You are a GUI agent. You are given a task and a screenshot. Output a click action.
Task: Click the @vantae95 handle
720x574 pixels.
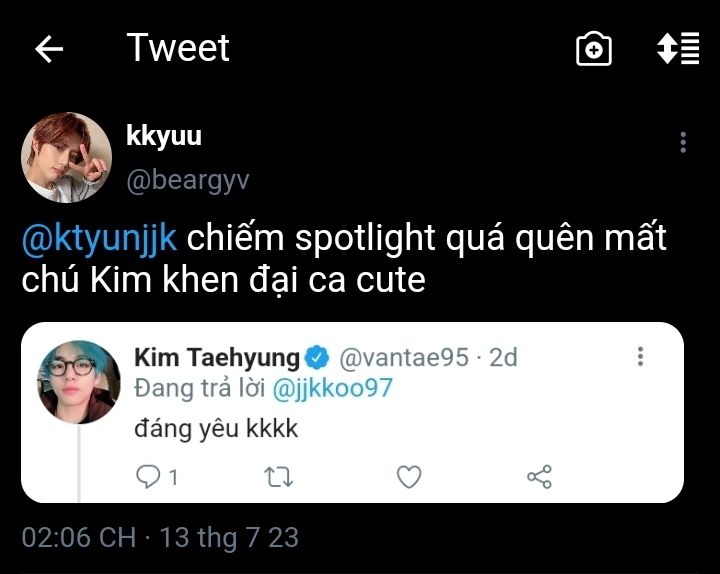coord(404,357)
